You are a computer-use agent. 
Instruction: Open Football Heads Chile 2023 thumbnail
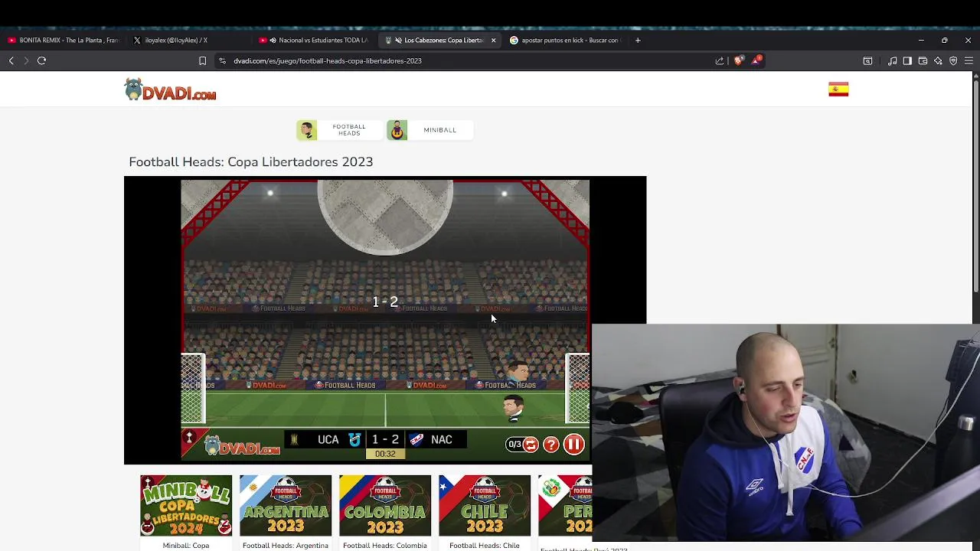point(485,506)
